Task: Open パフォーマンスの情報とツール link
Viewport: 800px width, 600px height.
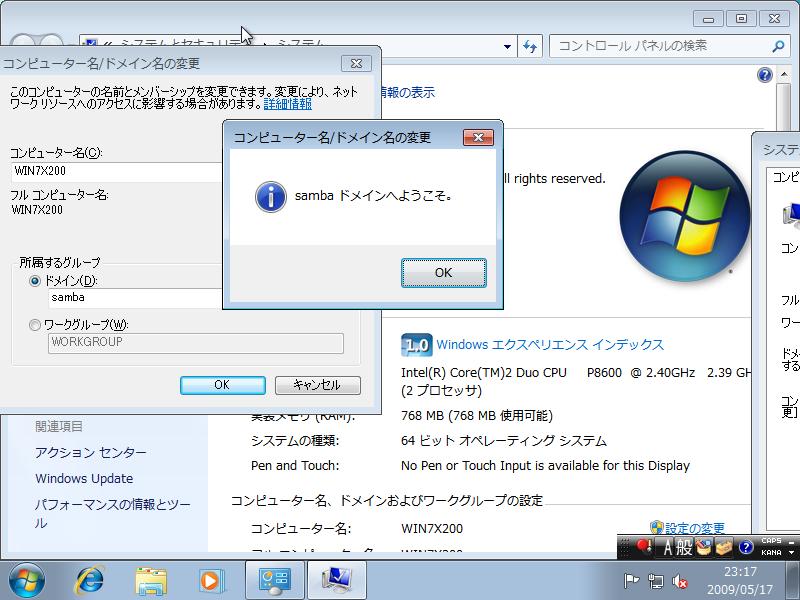Action: pyautogui.click(x=112, y=513)
